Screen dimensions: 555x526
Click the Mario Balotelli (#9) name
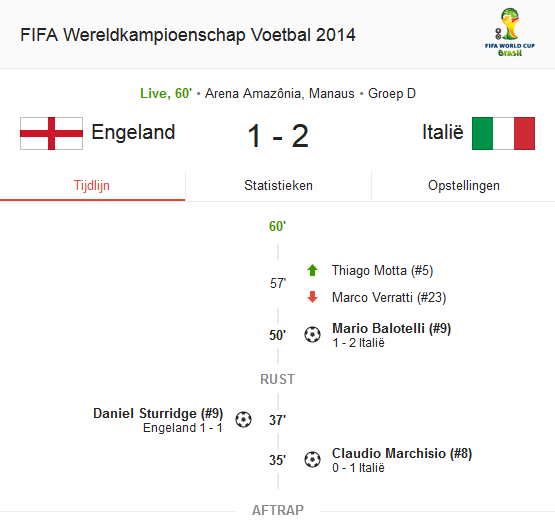coord(391,328)
